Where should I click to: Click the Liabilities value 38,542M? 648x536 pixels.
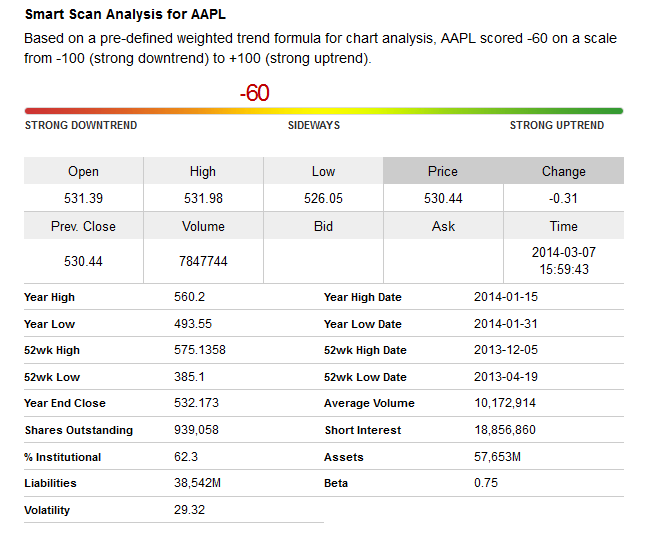(x=198, y=483)
